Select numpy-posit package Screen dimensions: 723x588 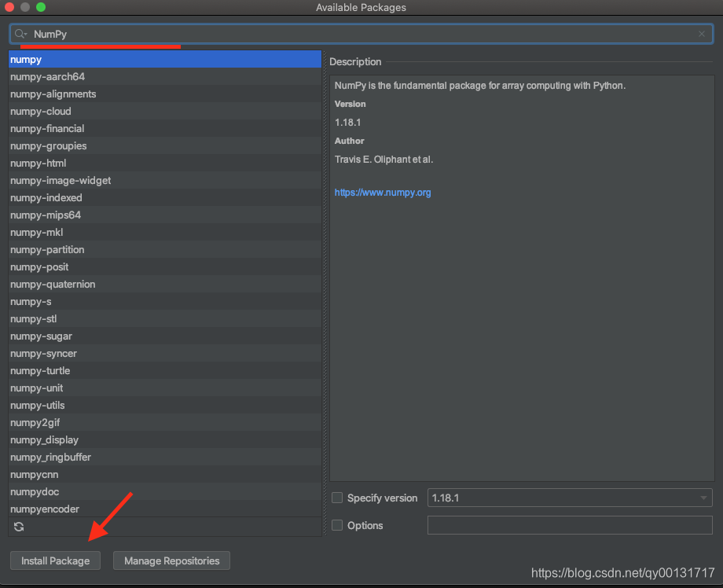164,267
